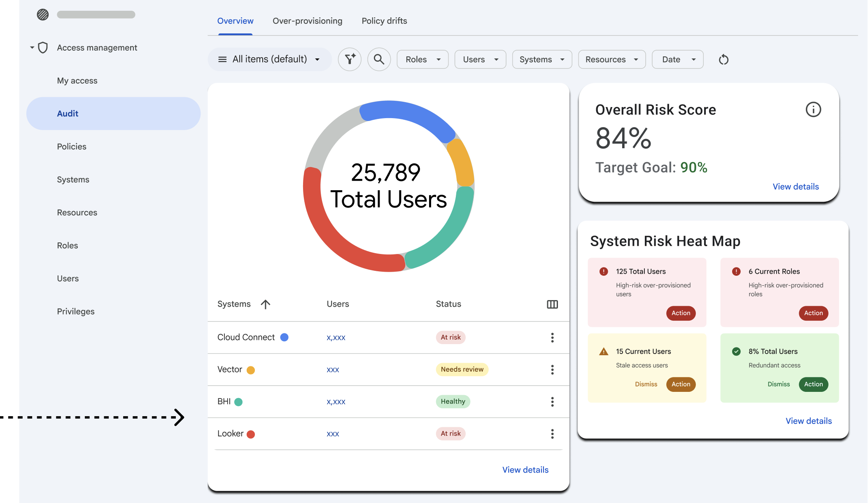Collapse the Access management section arrow
868x503 pixels.
pos(32,48)
